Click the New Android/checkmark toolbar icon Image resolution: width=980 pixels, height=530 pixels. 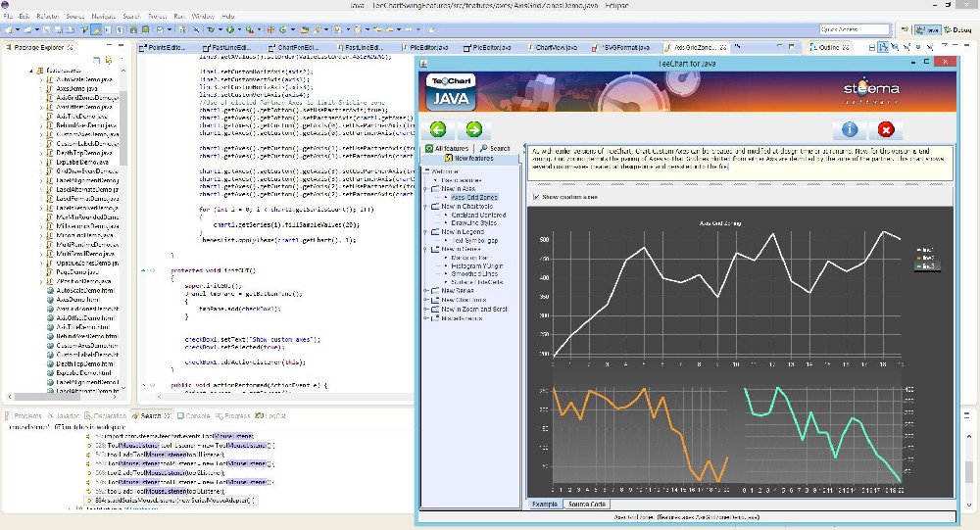coord(160,29)
